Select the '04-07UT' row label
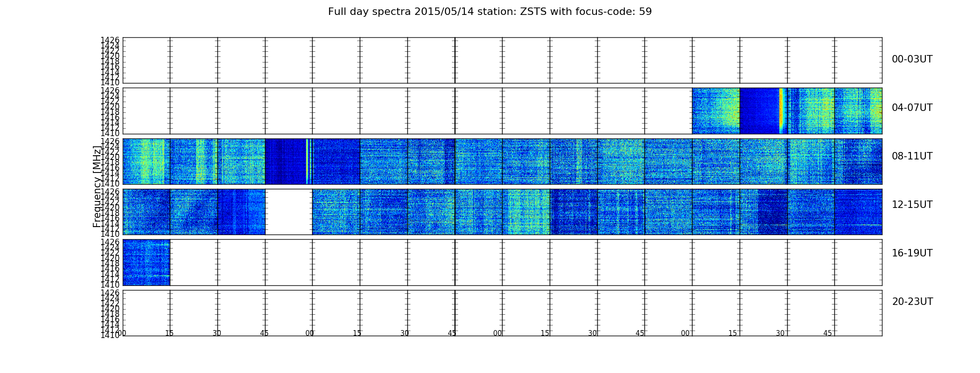 (x=912, y=108)
